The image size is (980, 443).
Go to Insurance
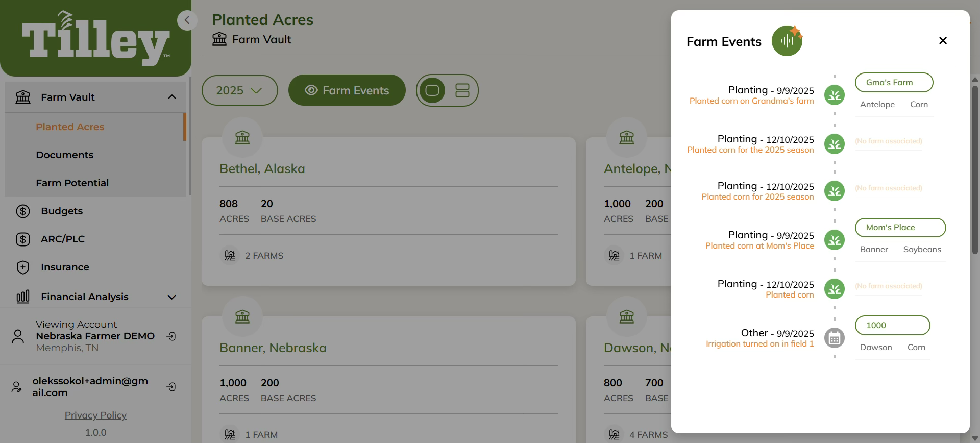pos(65,267)
